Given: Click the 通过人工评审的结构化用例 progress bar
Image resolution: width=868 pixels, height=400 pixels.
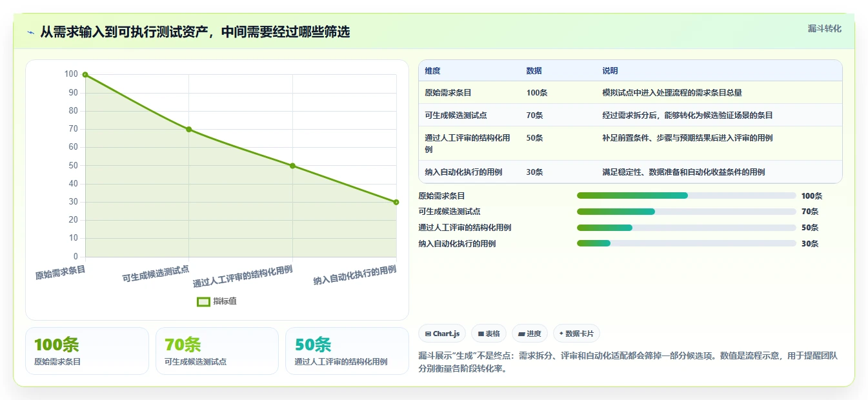Looking at the screenshot, I should pos(686,228).
